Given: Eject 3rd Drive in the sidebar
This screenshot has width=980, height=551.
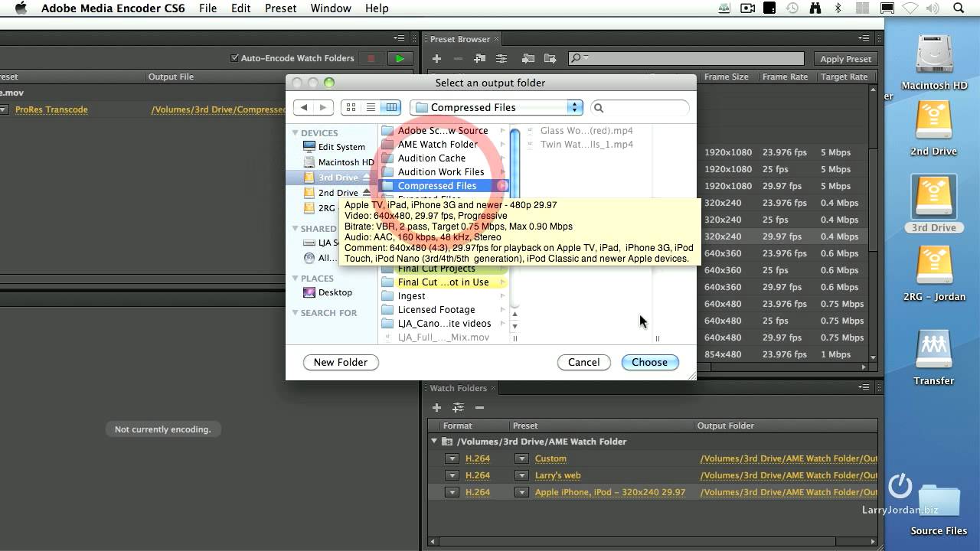Looking at the screenshot, I should pos(367,178).
